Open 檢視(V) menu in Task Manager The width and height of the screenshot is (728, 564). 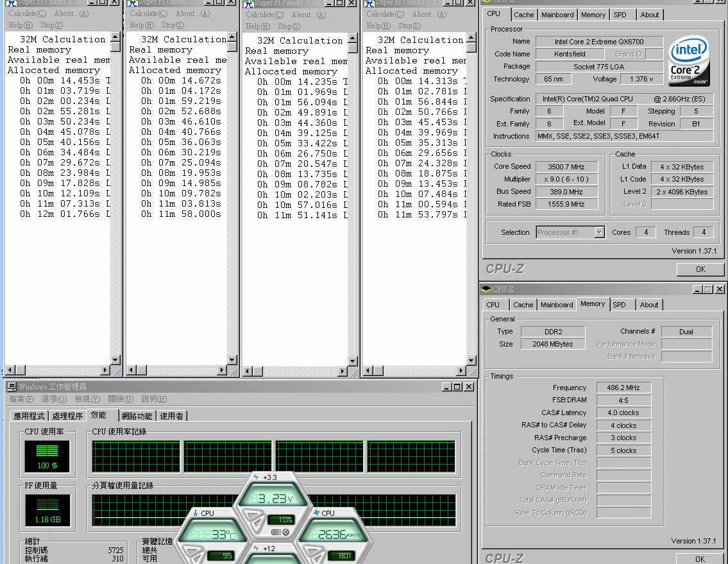pyautogui.click(x=87, y=399)
